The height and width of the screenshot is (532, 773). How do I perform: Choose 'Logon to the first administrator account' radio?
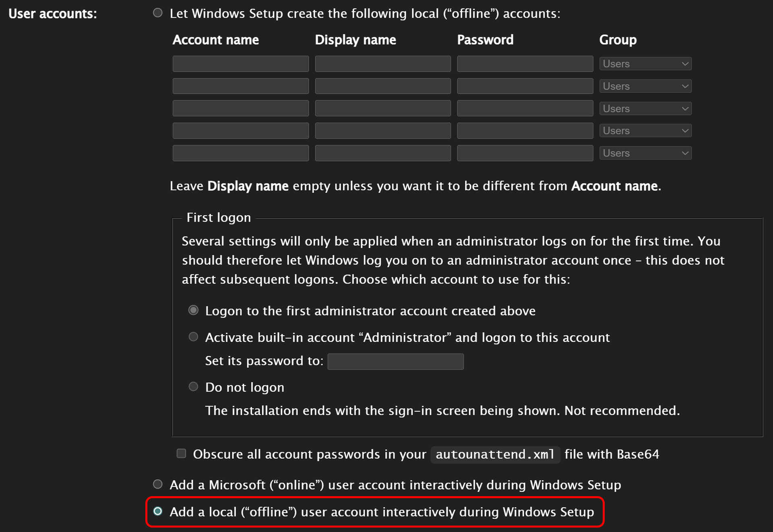[194, 310]
